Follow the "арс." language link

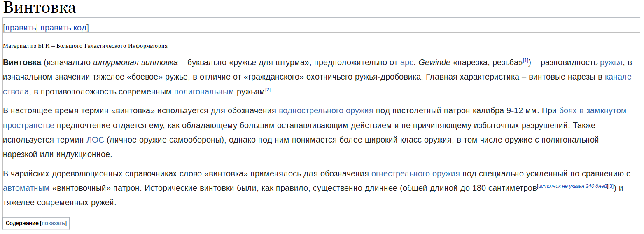(x=407, y=63)
